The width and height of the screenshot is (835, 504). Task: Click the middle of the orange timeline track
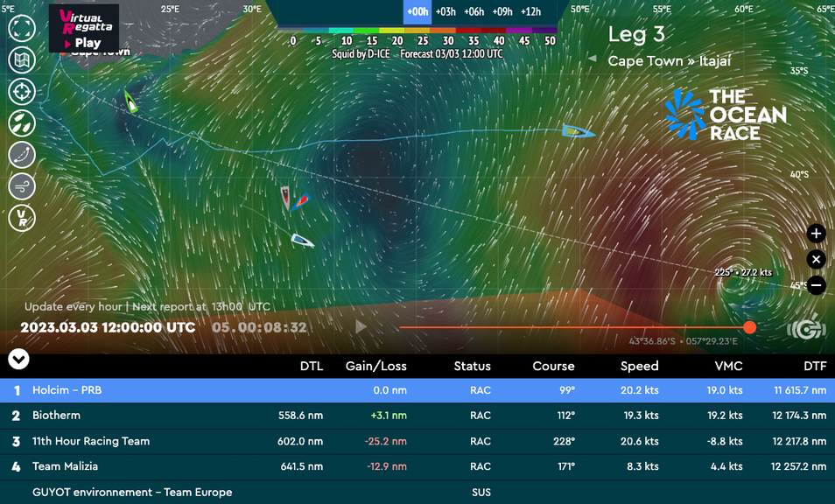click(x=574, y=327)
